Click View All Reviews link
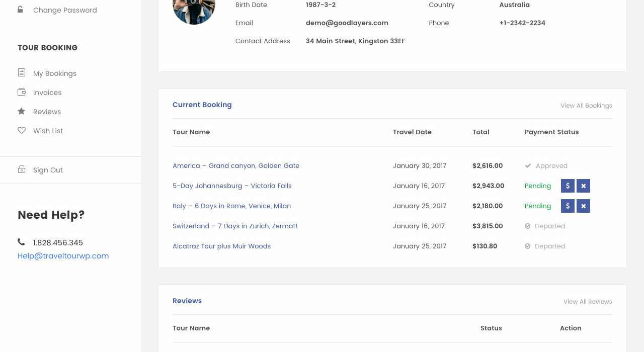Viewport: 644px width, 352px height. [588, 302]
